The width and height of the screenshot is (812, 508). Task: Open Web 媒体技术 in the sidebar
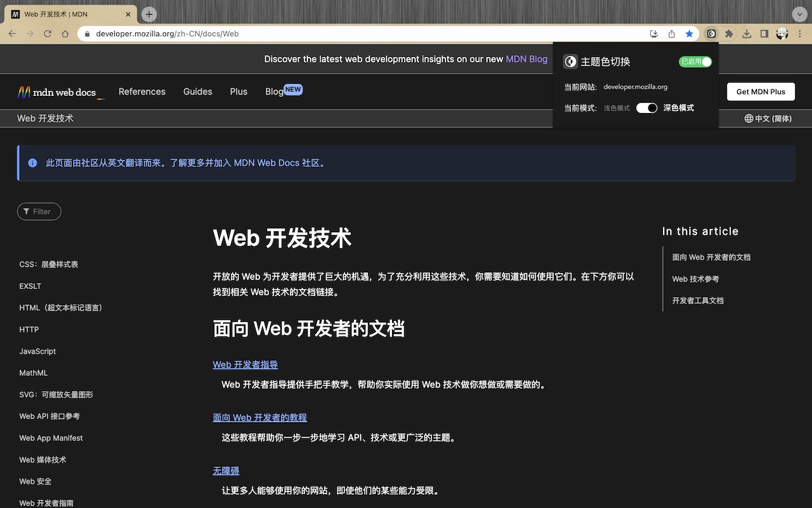click(x=43, y=460)
